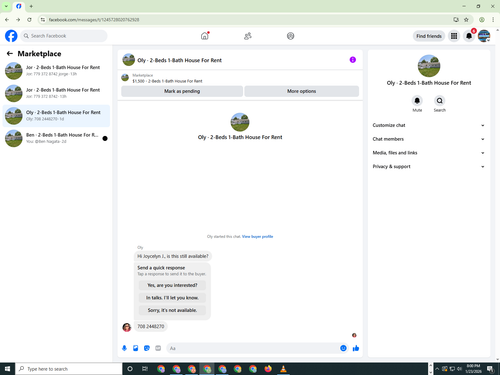The image size is (500, 375).
Task: Click Windows 'Type here to search' box
Action: (x=68, y=369)
